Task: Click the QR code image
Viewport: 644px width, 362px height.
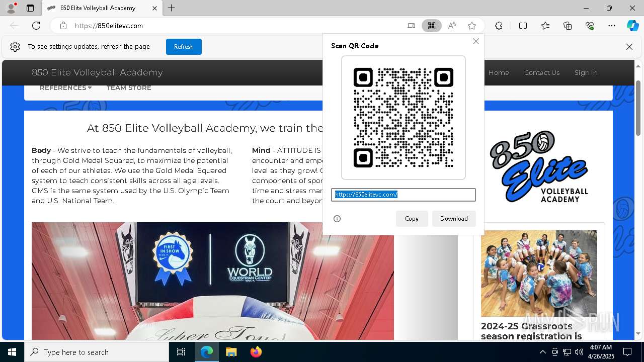Action: [x=404, y=118]
